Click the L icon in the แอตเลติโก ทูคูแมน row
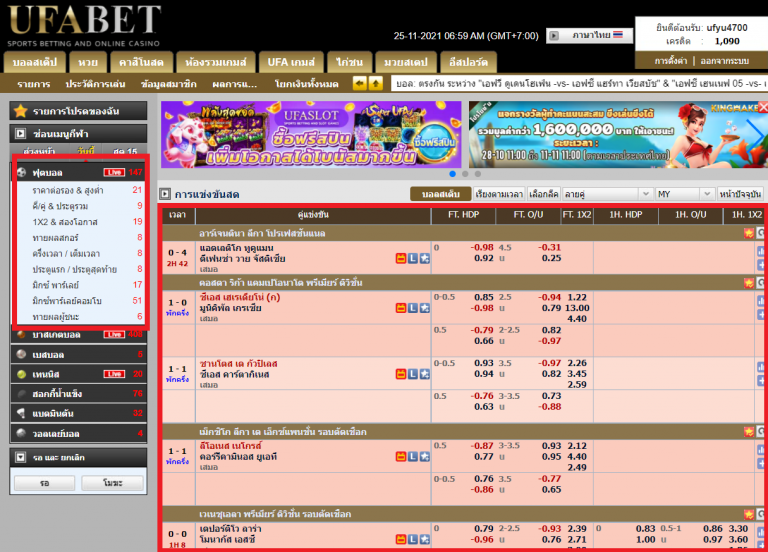This screenshot has width=768, height=552. point(413,258)
